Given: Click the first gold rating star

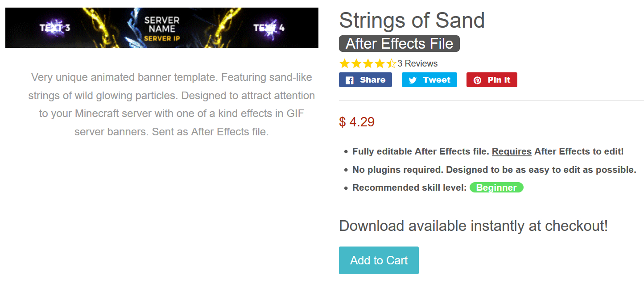Looking at the screenshot, I should tap(344, 63).
